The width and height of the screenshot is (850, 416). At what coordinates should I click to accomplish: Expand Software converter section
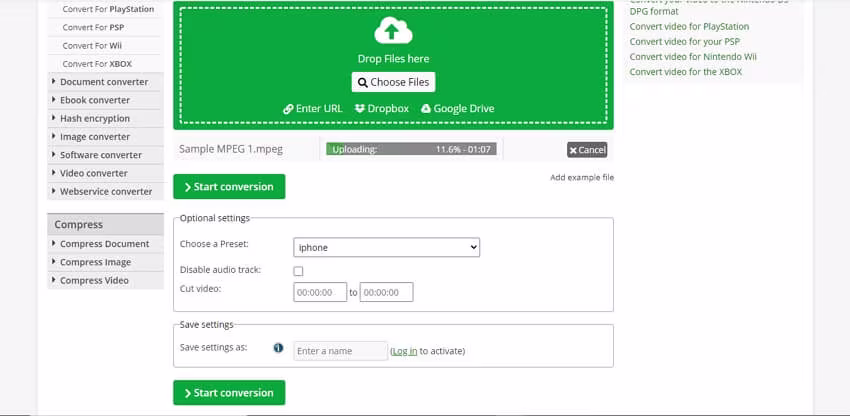pos(105,155)
